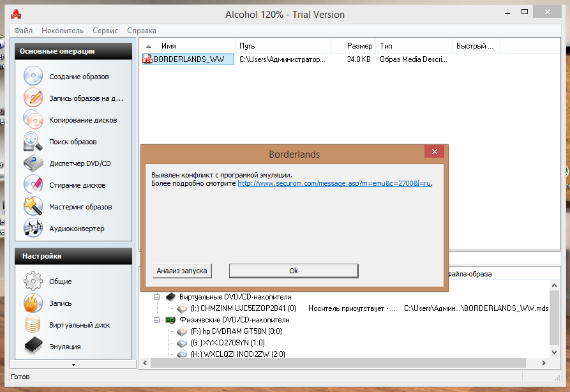Viewport: 570px width, 392px height.
Task: Open the Сервис menu
Action: (105, 31)
